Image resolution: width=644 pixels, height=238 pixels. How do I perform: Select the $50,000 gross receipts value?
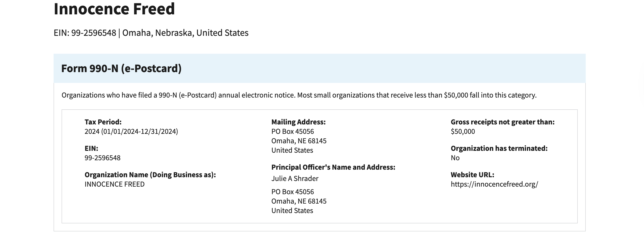[x=463, y=131]
